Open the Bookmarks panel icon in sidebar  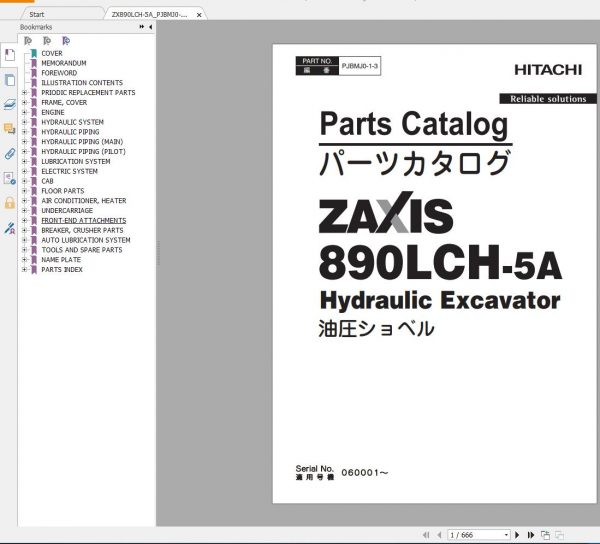tap(10, 55)
